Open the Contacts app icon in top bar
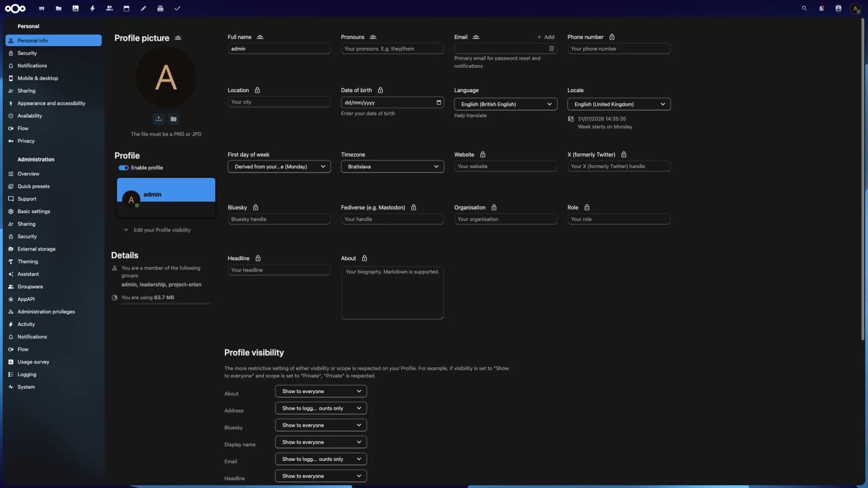 coord(110,8)
